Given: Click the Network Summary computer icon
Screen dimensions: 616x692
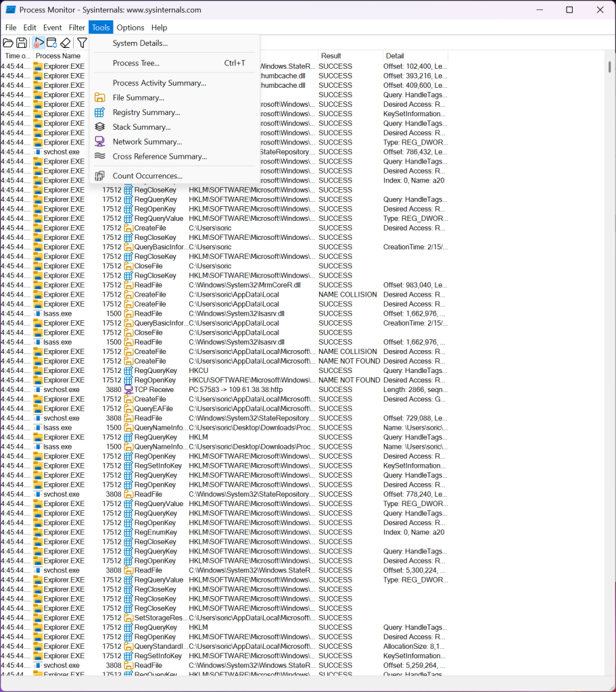Looking at the screenshot, I should (x=100, y=141).
